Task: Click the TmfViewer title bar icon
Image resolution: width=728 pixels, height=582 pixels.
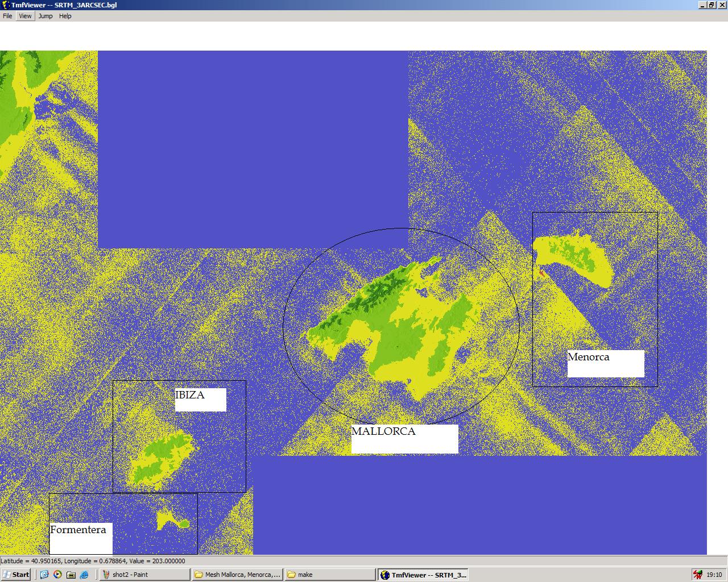Action: pos(6,5)
